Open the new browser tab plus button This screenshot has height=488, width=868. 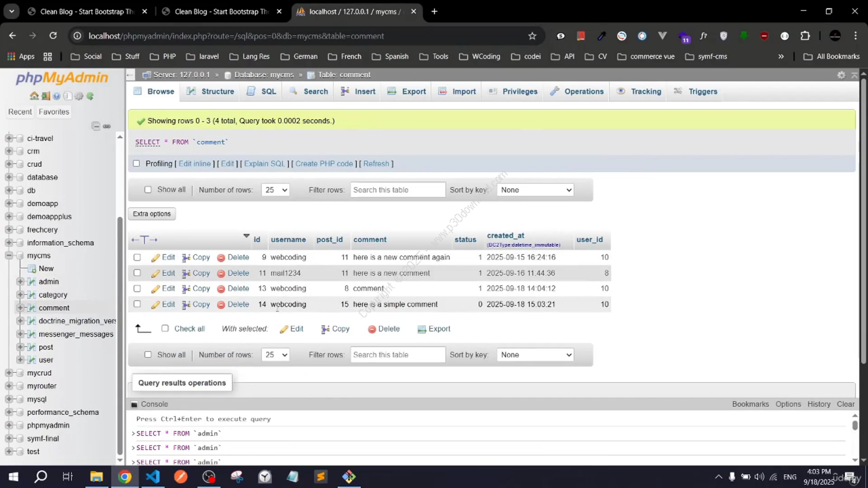click(x=434, y=12)
